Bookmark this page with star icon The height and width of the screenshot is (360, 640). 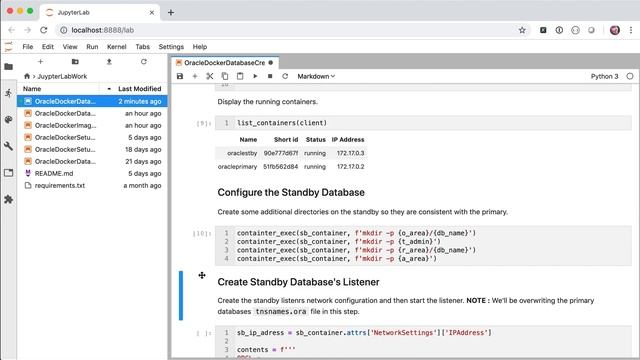point(522,30)
